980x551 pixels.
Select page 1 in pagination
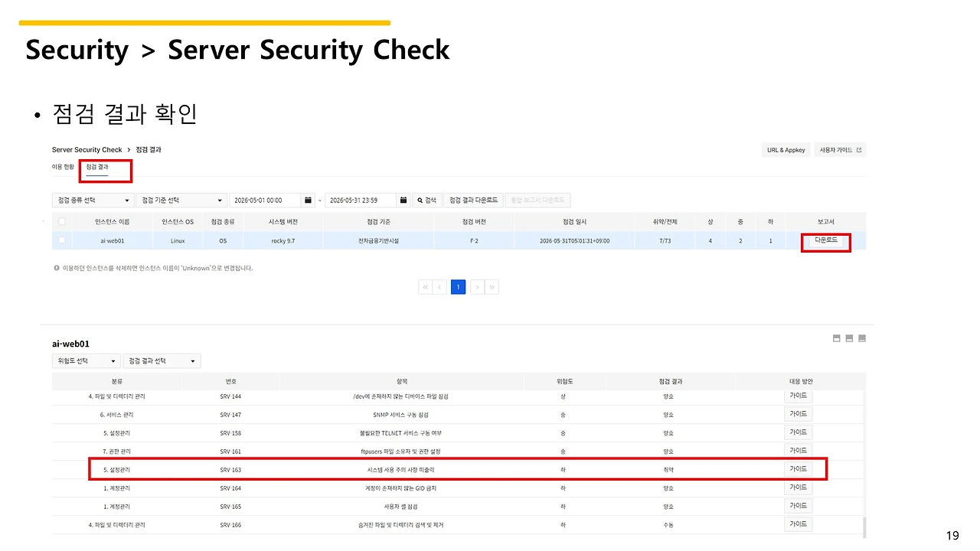pyautogui.click(x=458, y=287)
